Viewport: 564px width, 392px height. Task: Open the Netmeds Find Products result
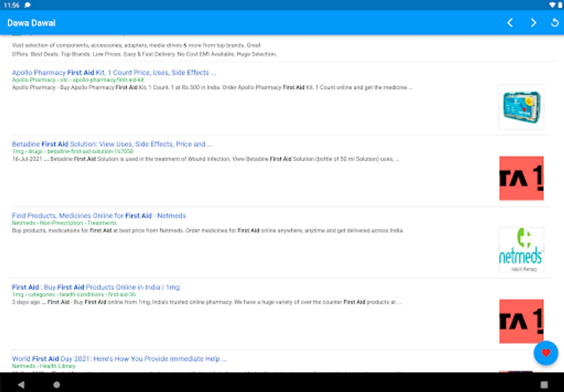[x=99, y=216]
